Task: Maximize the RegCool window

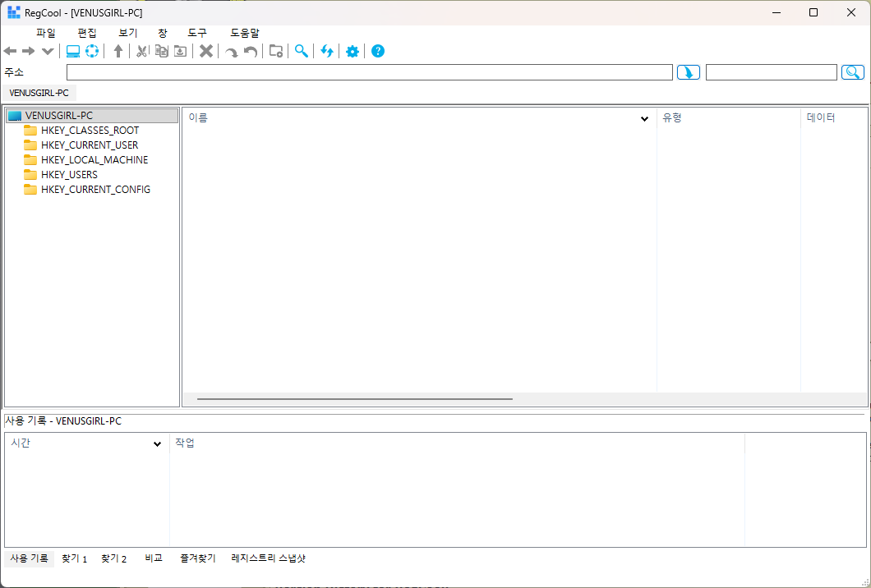Action: point(813,12)
